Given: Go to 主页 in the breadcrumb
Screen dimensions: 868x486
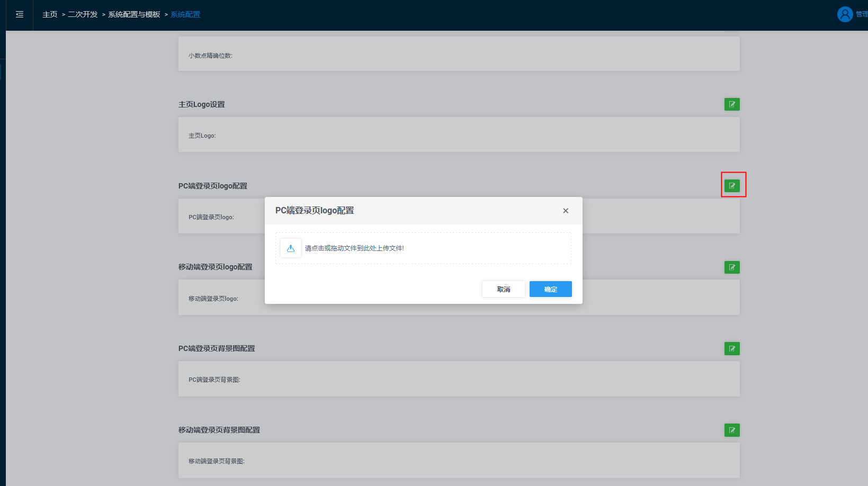Looking at the screenshot, I should point(50,15).
